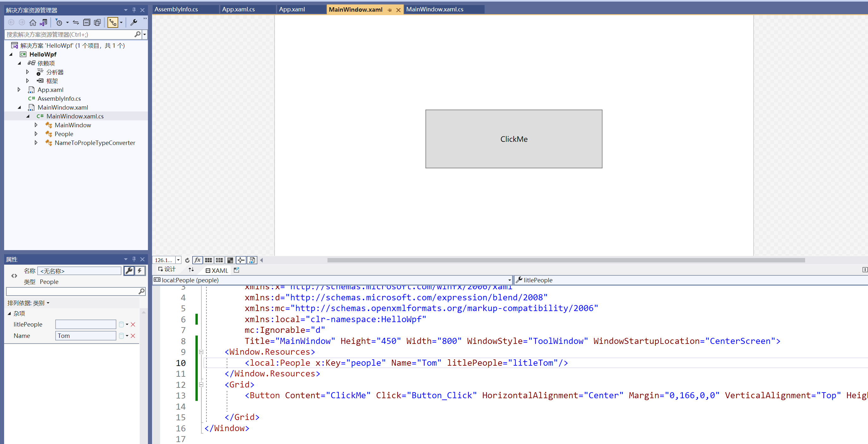Open the pending changes filter clock icon

pyautogui.click(x=59, y=22)
